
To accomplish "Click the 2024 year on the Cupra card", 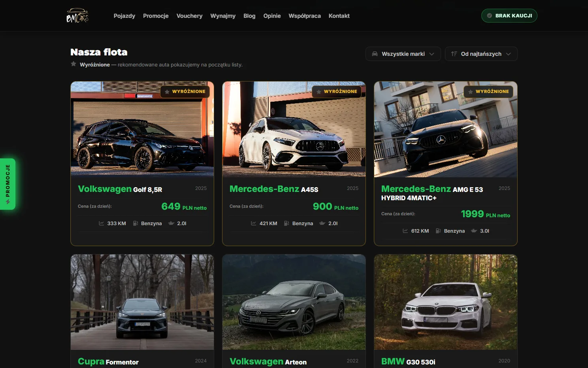I will tap(201, 361).
